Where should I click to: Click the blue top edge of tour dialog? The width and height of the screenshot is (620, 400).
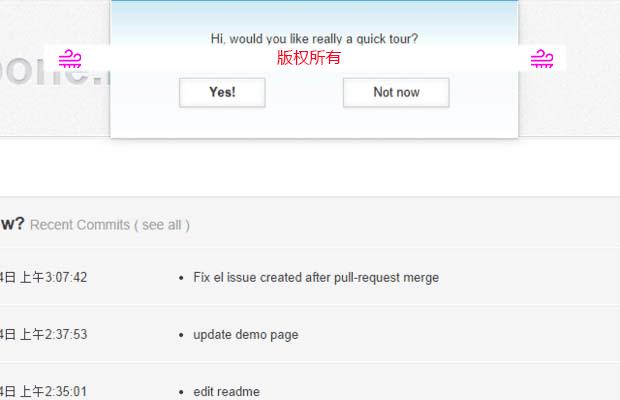314,3
